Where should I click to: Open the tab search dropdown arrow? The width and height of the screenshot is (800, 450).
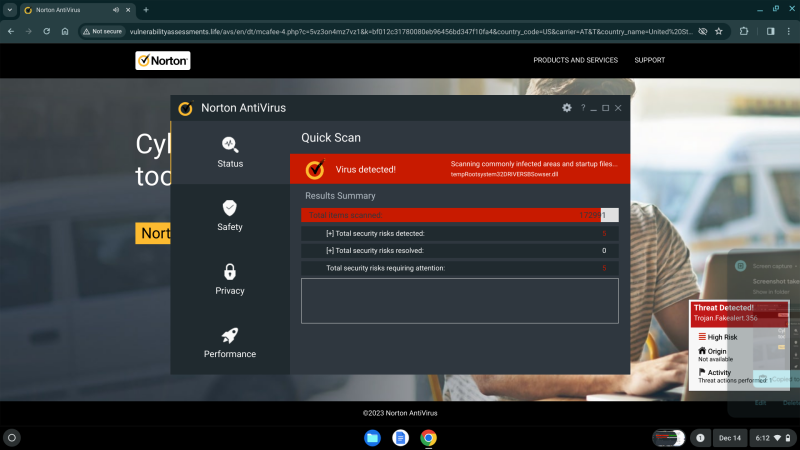coord(10,10)
